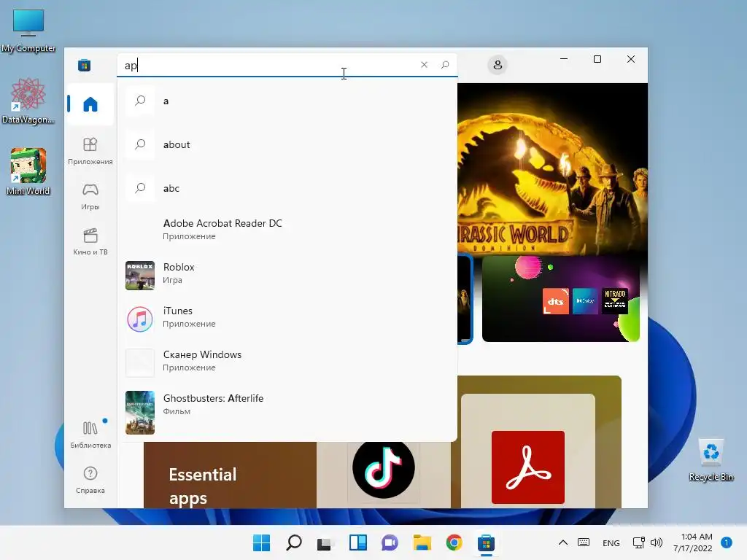
Task: Open File Explorer from taskbar
Action: coord(422,542)
